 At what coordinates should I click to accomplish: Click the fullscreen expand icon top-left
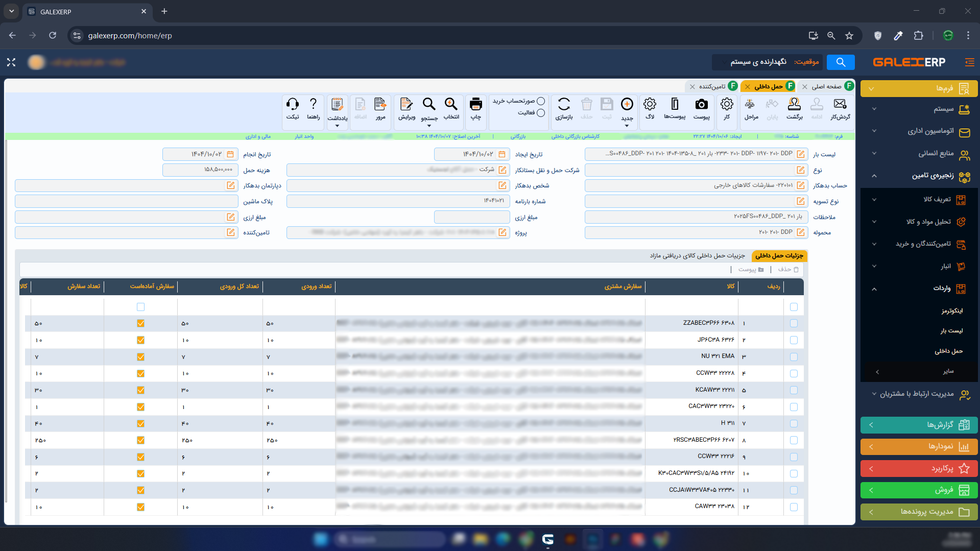11,62
